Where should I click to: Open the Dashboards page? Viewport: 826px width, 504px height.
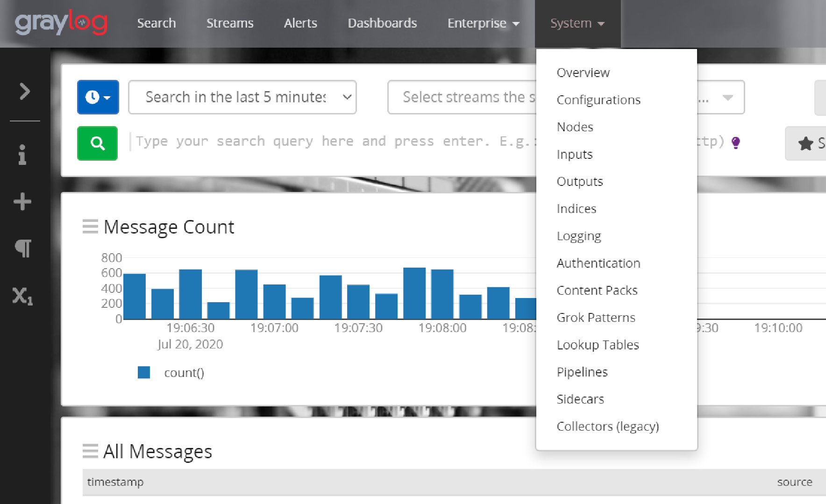tap(382, 23)
